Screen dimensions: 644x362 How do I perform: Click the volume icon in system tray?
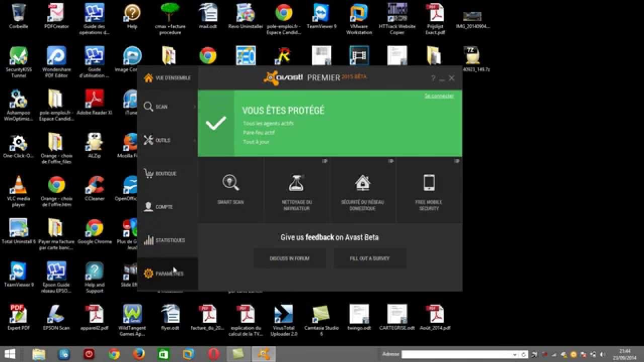602,354
